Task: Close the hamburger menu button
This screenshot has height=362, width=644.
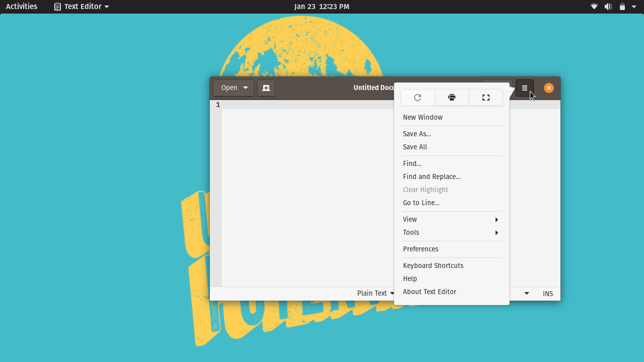Action: click(525, 88)
